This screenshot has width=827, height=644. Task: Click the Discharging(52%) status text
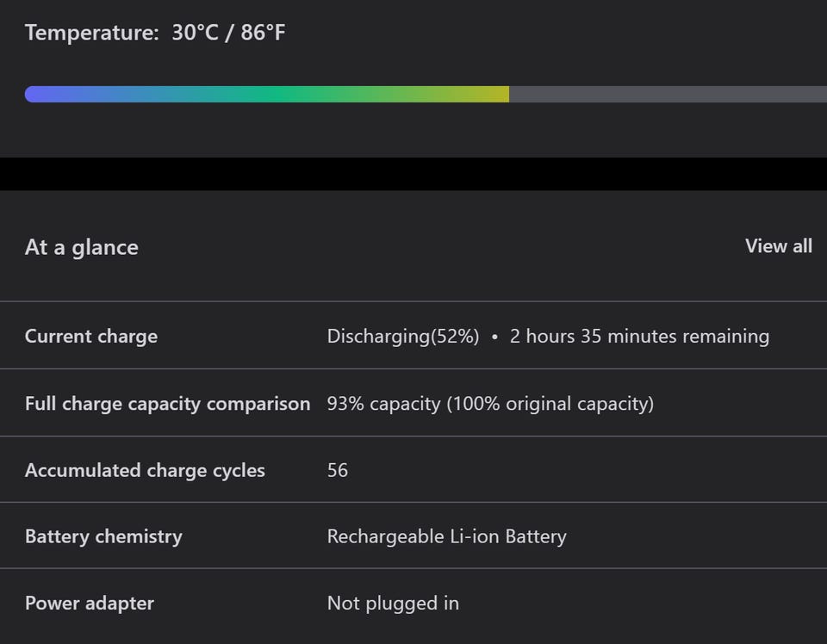[x=403, y=336]
